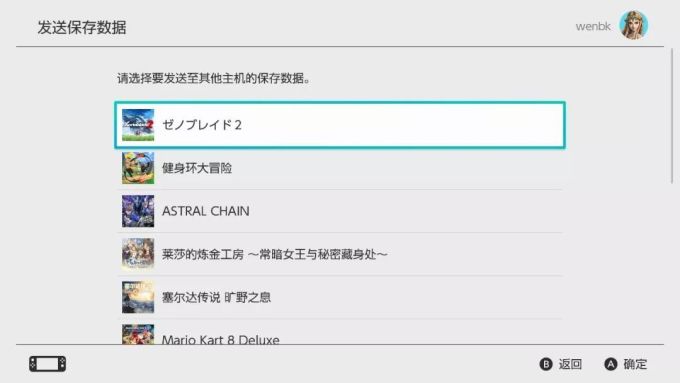The height and width of the screenshot is (383, 680).
Task: Click the 确定 confirm button
Action: [635, 364]
